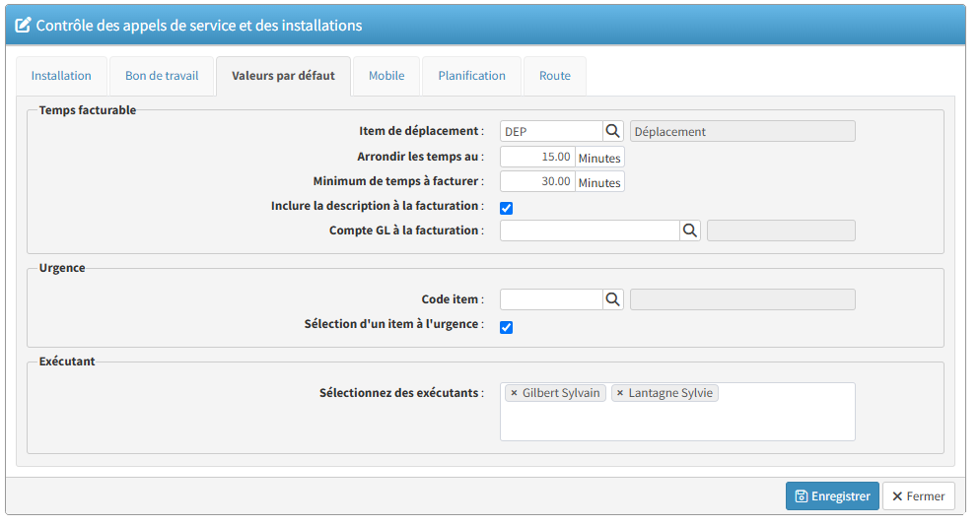980x526 pixels.
Task: Click the Minutes label beside 30.00
Action: coord(599,182)
